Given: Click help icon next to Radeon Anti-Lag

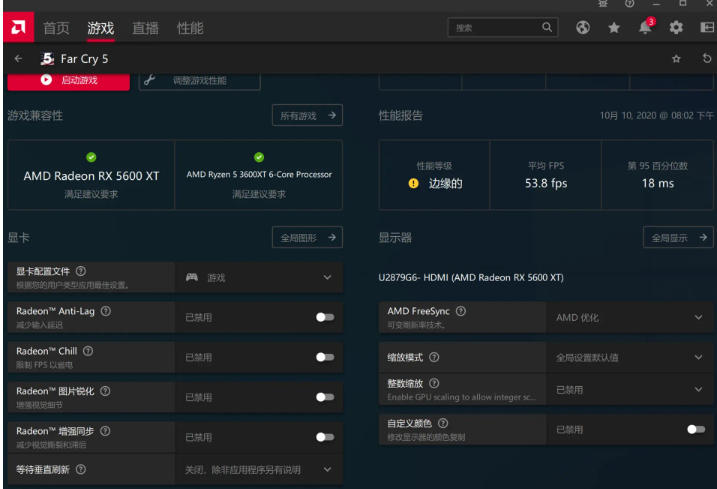Looking at the screenshot, I should 106,311.
